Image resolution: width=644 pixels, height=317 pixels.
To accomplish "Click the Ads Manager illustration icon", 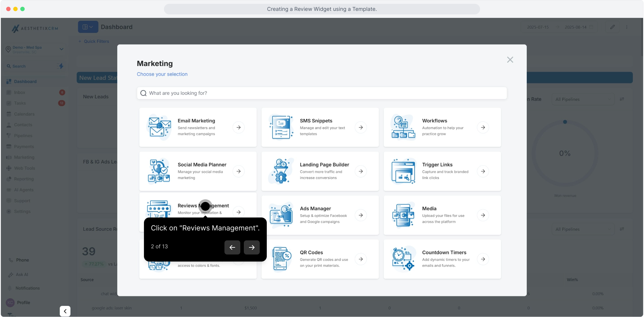I will [x=281, y=215].
